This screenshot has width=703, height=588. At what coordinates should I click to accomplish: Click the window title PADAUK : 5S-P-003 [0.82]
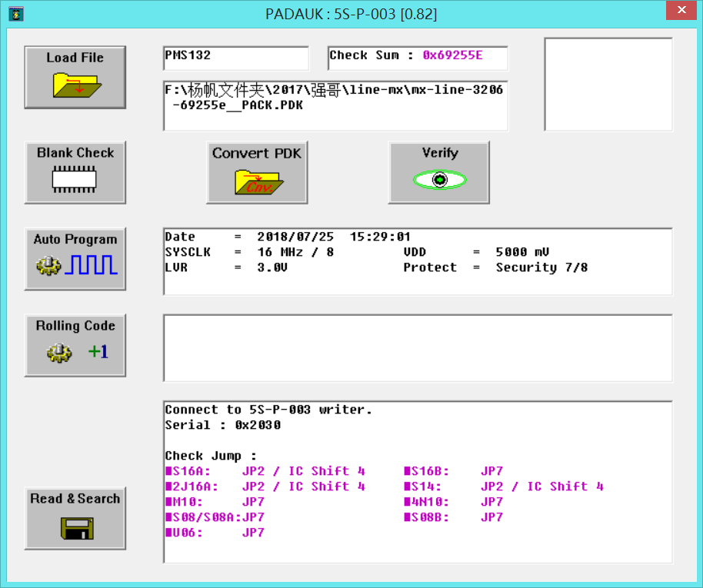[351, 14]
